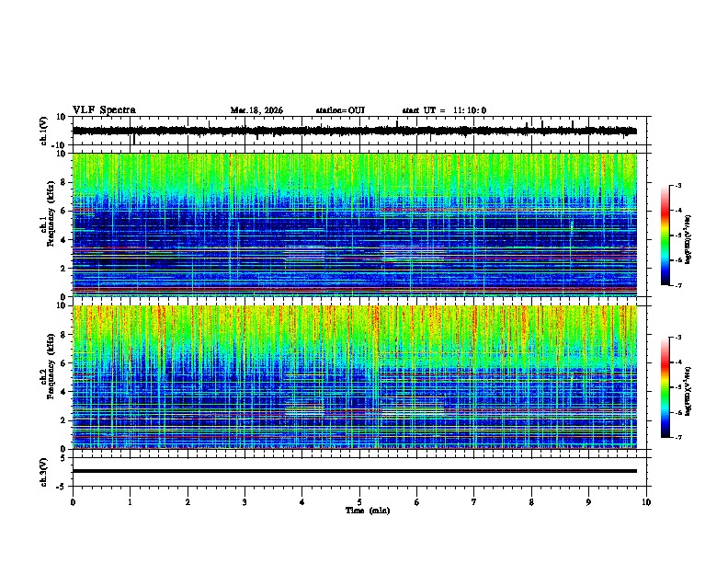Click the 'station=OUI' header label
Image resolution: width=728 pixels, height=563 pixels.
[340, 110]
